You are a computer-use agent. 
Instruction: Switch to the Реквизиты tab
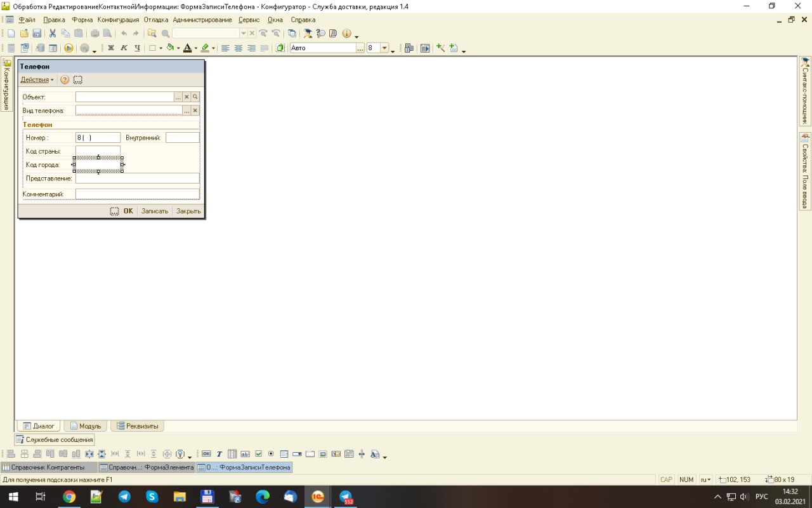137,426
